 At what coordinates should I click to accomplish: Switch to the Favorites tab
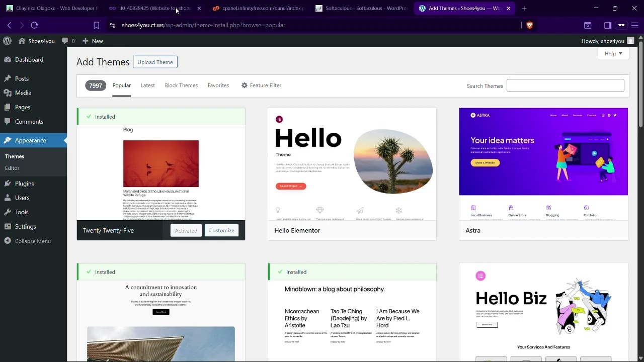[218, 85]
